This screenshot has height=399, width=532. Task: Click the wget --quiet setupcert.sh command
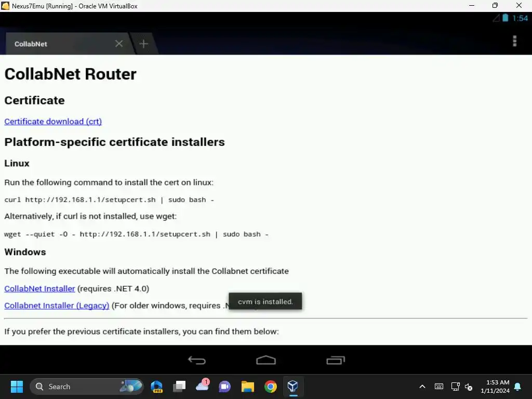coord(137,234)
